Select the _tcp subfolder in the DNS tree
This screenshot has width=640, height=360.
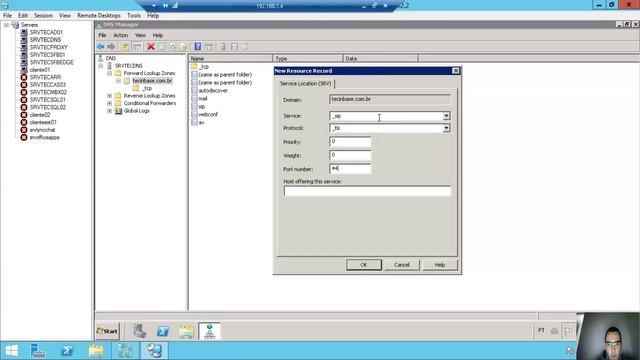[142, 89]
